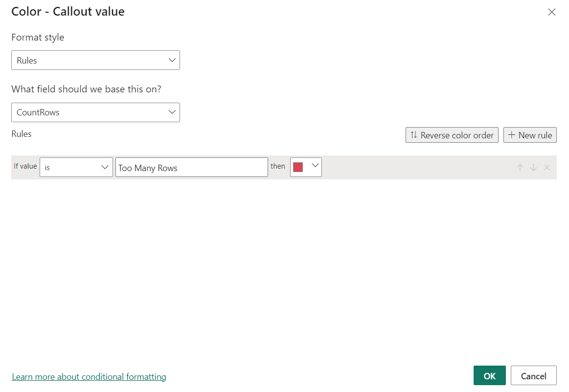Click the Too Many Rows value field

click(192, 167)
